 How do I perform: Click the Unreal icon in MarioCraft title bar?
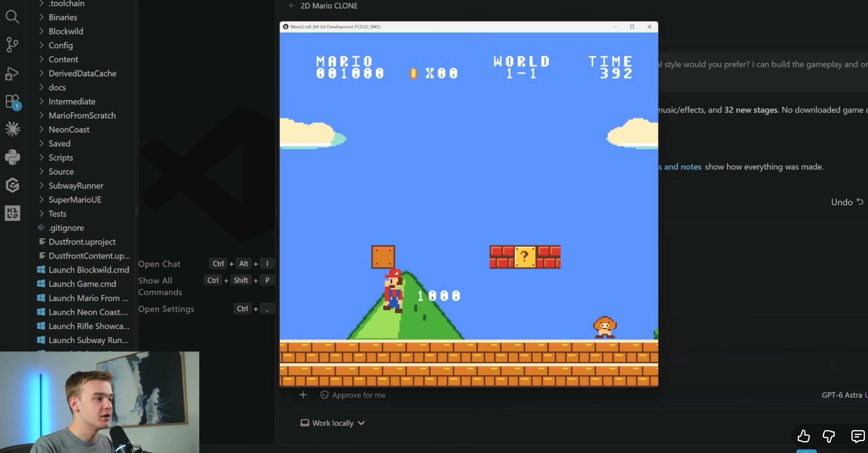tap(286, 27)
